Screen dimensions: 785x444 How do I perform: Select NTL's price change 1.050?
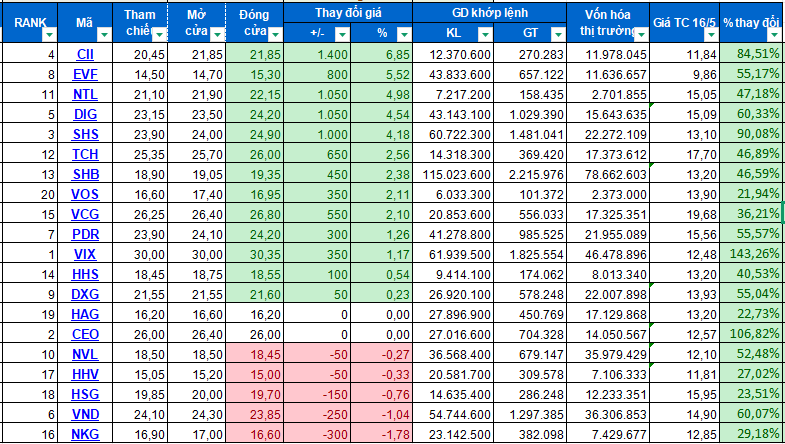pos(317,94)
